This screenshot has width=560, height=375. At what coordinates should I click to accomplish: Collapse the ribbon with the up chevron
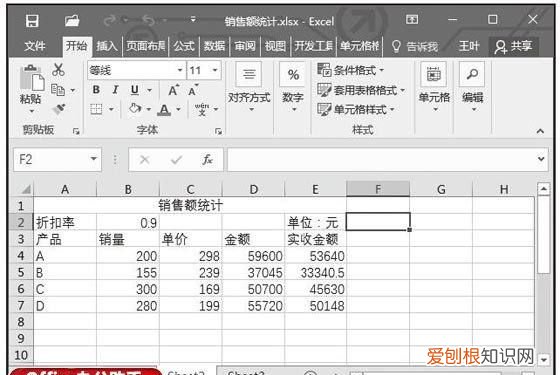tap(540, 131)
